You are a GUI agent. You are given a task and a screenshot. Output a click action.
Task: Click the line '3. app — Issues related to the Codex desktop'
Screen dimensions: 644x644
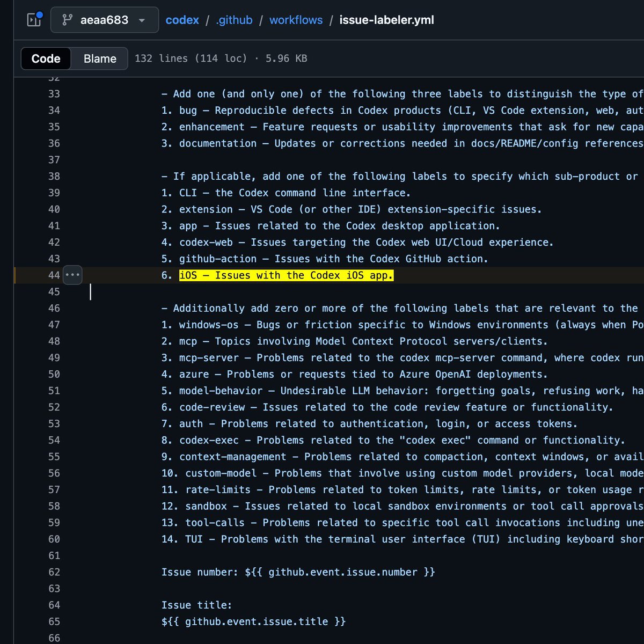(331, 226)
